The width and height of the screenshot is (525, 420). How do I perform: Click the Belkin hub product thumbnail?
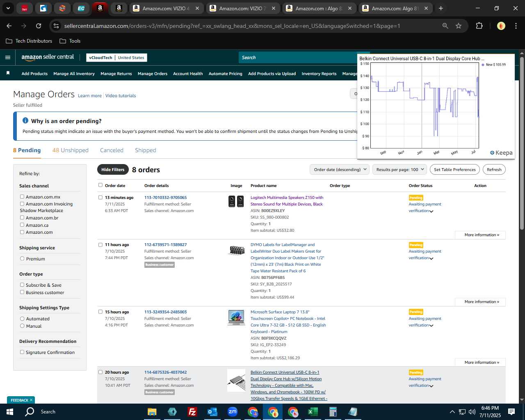(236, 380)
